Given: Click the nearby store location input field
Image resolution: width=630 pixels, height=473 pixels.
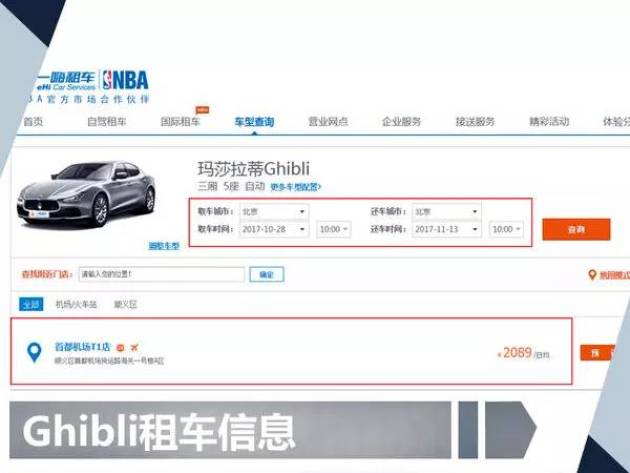Looking at the screenshot, I should pyautogui.click(x=160, y=273).
